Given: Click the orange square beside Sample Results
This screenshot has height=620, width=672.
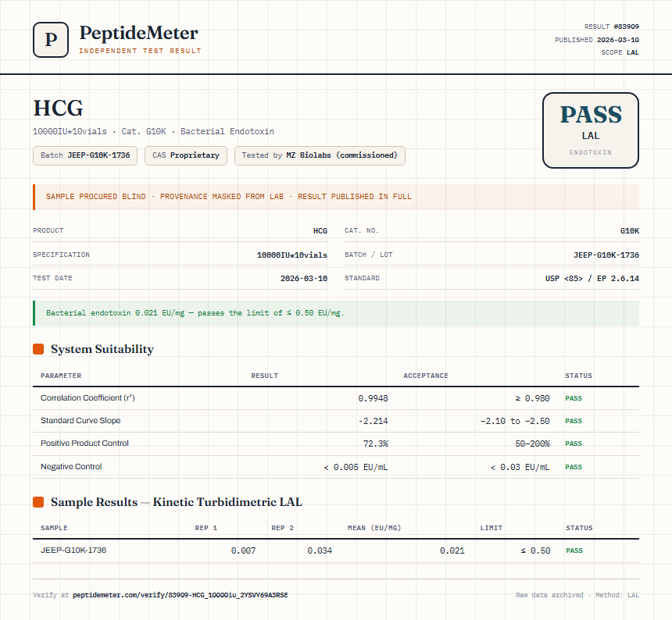Looking at the screenshot, I should (x=38, y=502).
